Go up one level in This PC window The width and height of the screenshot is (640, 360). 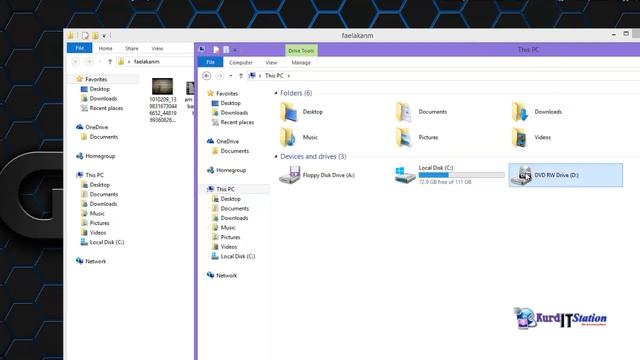click(241, 76)
